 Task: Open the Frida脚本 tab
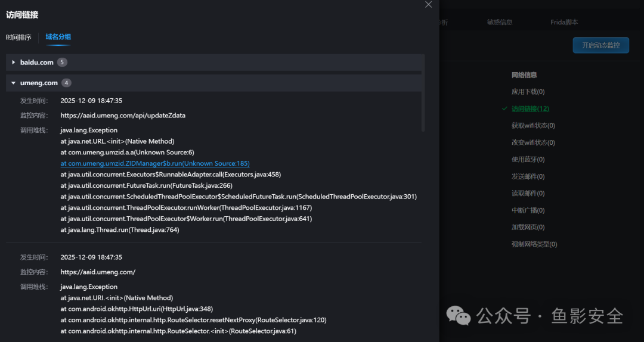point(564,22)
